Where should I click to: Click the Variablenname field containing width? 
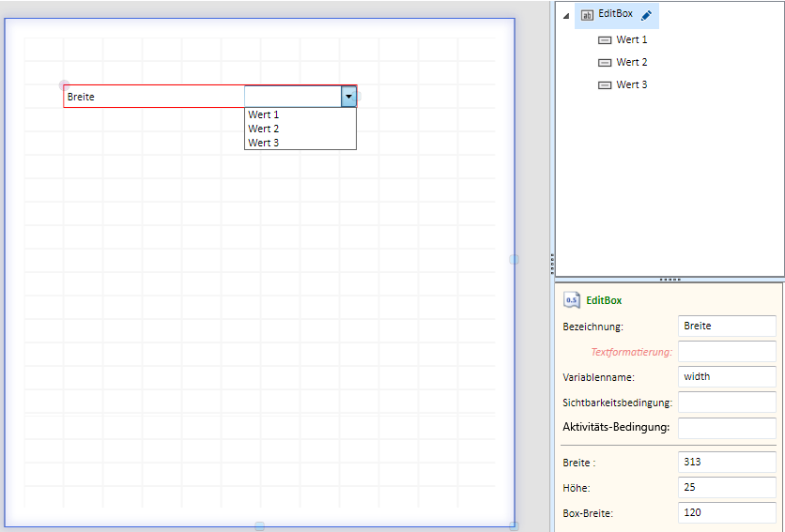pyautogui.click(x=727, y=376)
